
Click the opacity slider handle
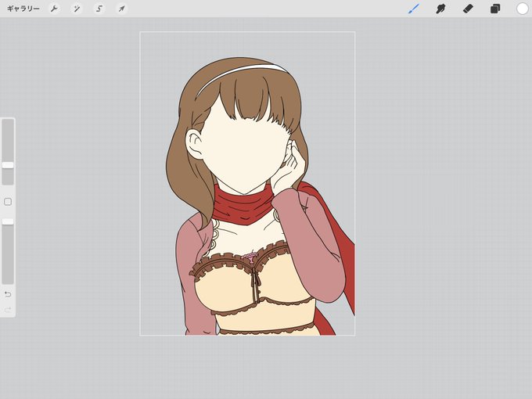(8, 221)
